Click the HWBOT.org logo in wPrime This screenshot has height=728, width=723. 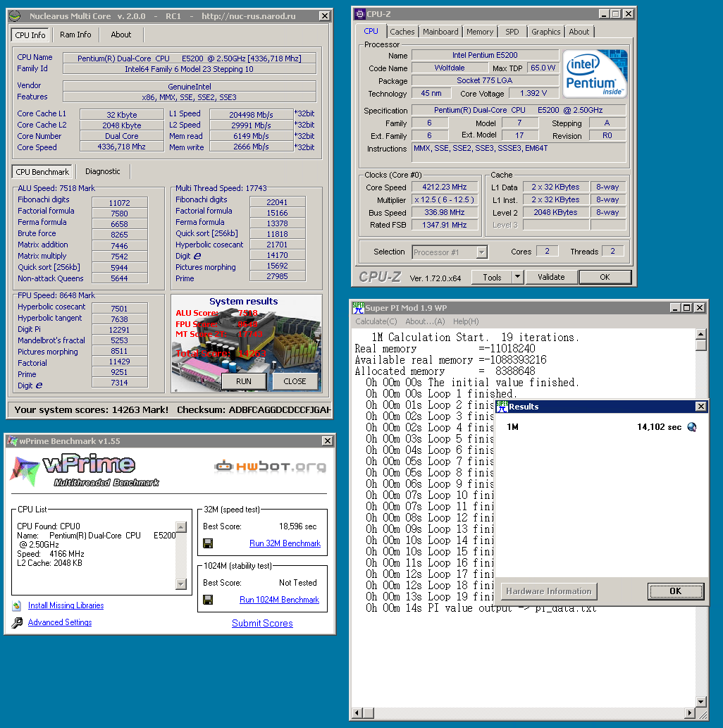tap(271, 466)
